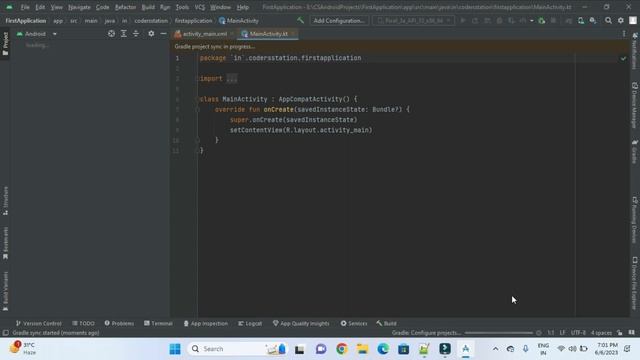Image resolution: width=640 pixels, height=360 pixels.
Task: Collapse all items in Project panel
Action: (x=136, y=34)
